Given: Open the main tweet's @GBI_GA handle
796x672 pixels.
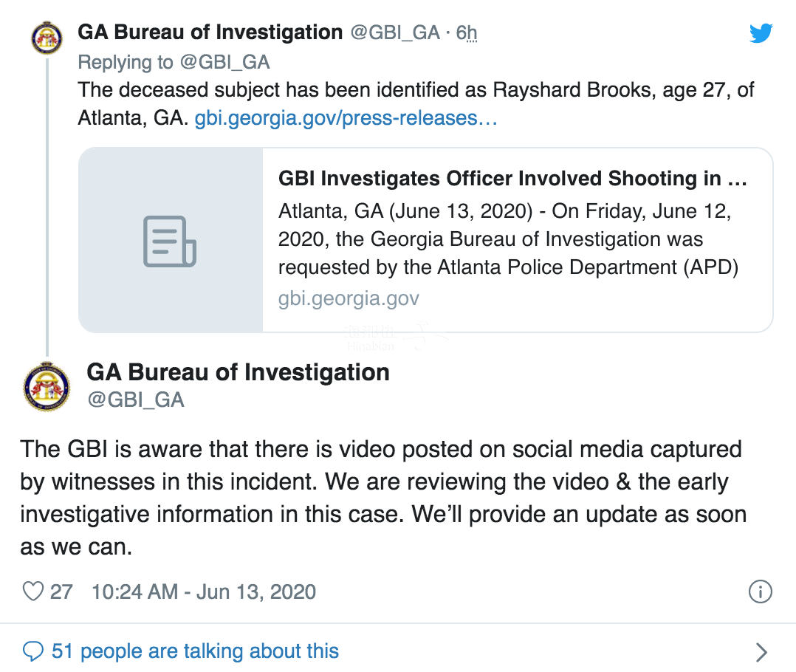Looking at the screenshot, I should [136, 400].
